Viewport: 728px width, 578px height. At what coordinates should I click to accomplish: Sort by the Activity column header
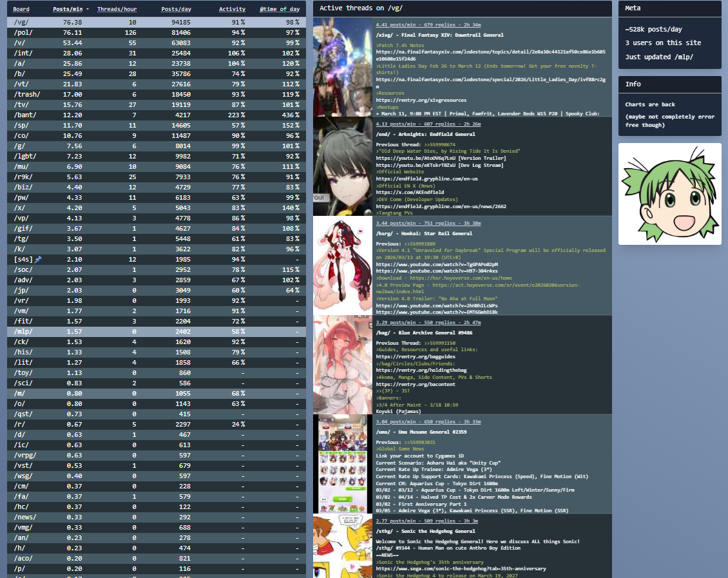pos(232,9)
